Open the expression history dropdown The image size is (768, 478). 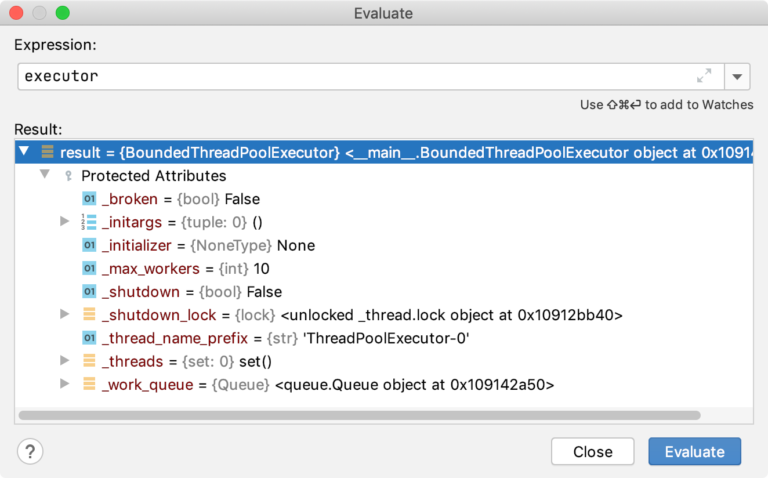tap(736, 76)
